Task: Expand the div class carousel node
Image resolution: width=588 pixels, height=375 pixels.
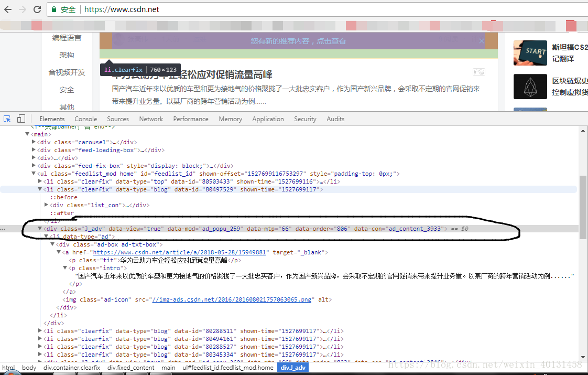Action: point(34,142)
